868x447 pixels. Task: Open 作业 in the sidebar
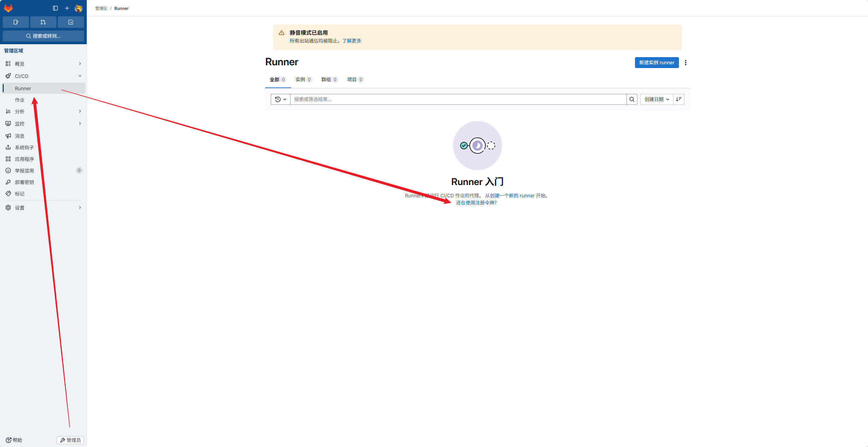click(20, 100)
